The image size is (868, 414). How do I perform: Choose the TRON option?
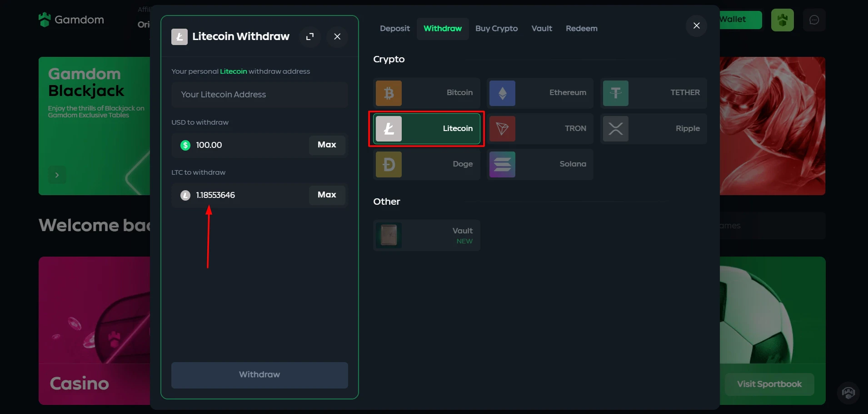pos(540,129)
